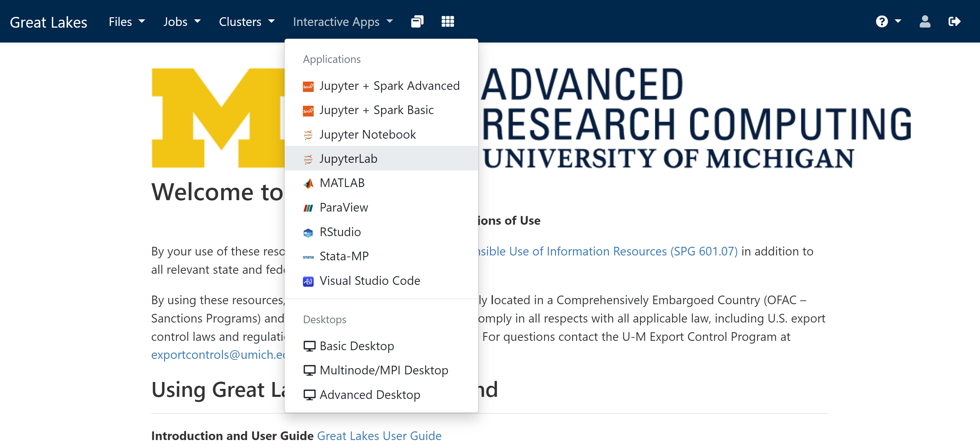Screen dimensions: 980x448
Task: Open the Great Lakes User Guide link
Action: pos(379,436)
